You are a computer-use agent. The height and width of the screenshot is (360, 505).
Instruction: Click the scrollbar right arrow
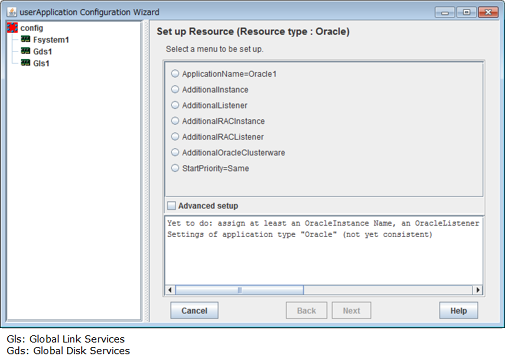click(x=478, y=290)
